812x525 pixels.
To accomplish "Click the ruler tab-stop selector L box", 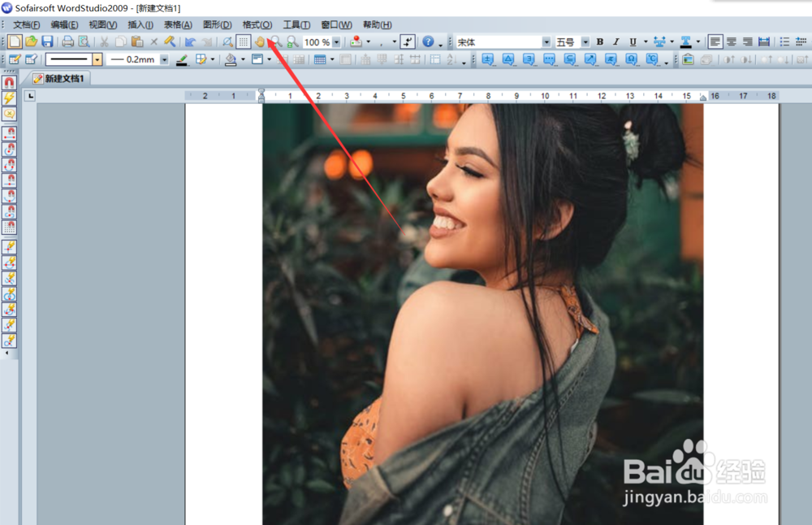I will (30, 95).
